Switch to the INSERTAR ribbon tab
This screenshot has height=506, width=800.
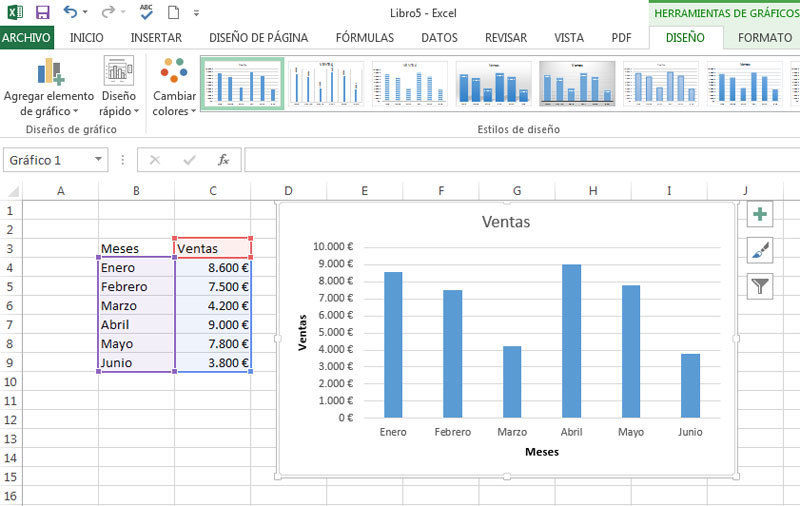156,38
